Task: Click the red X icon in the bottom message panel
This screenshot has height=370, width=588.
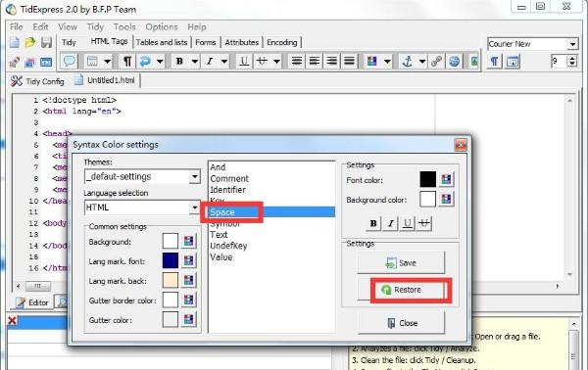Action: pos(12,320)
